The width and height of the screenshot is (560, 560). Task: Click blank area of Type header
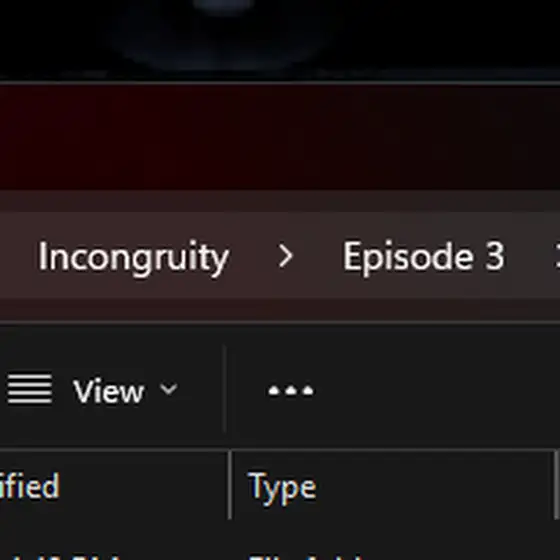434,486
